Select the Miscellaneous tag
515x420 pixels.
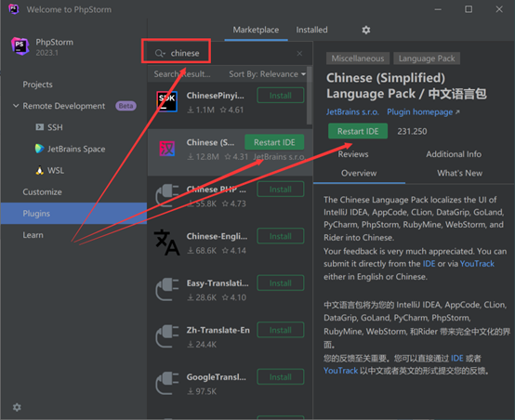point(358,59)
